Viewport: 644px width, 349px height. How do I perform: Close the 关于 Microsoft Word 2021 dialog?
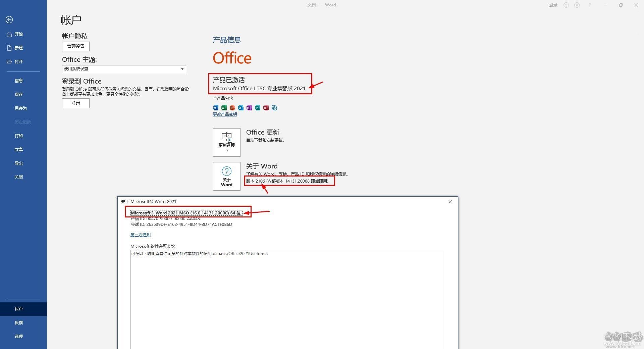point(450,202)
